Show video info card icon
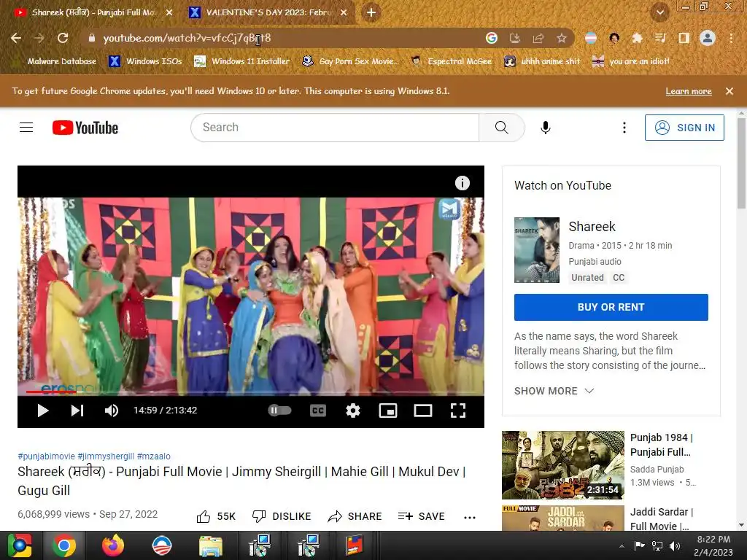 pos(462,183)
